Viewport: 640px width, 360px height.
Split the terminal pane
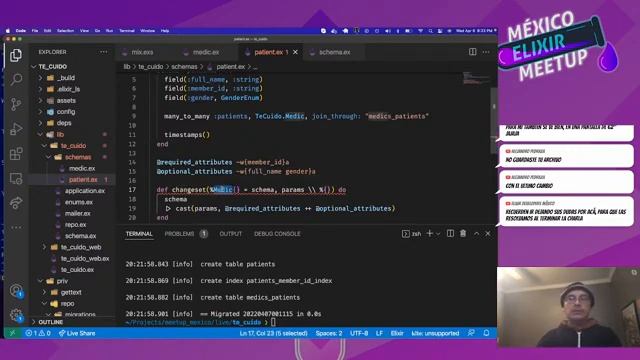[450, 233]
